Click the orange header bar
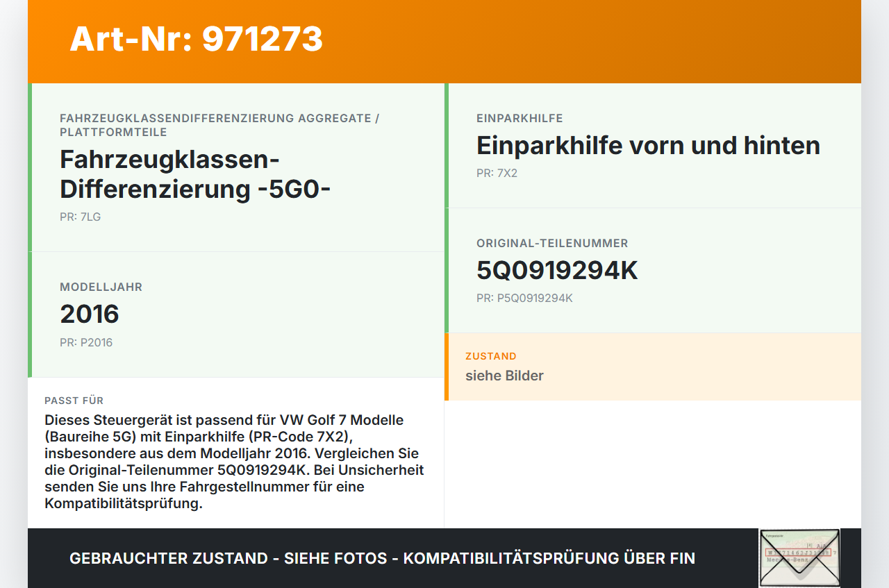The width and height of the screenshot is (889, 588). click(x=444, y=42)
